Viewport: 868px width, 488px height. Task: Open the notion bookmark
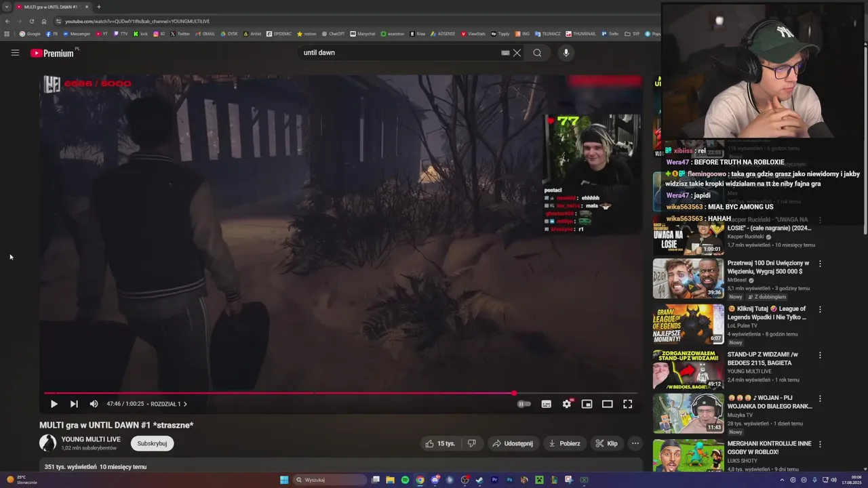pyautogui.click(x=307, y=34)
